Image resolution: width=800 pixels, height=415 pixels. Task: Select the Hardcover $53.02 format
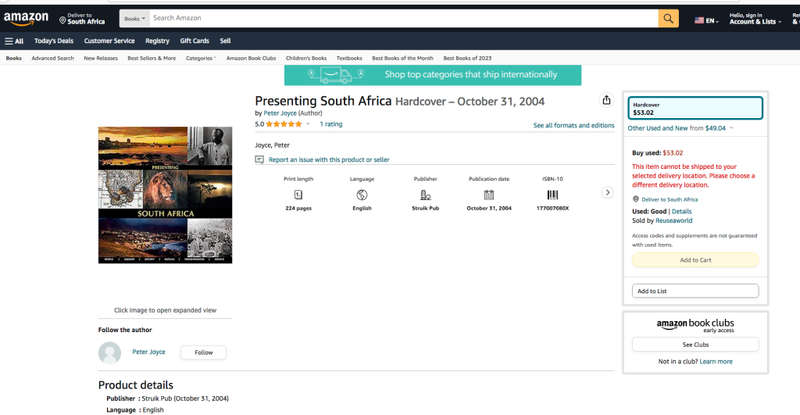(695, 108)
